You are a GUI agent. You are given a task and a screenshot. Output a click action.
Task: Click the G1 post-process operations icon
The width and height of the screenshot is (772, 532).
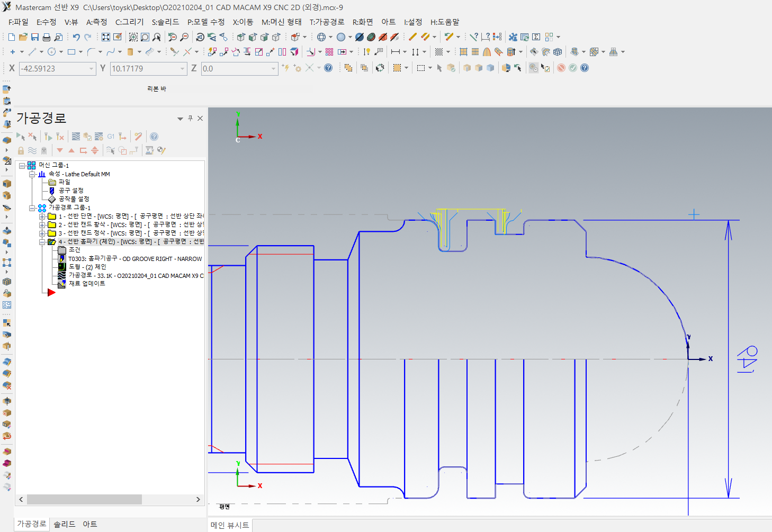coord(111,137)
